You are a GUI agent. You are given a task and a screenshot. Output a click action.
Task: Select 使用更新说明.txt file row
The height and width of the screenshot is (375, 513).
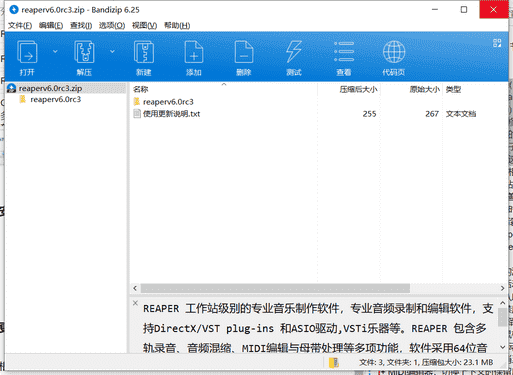[171, 114]
